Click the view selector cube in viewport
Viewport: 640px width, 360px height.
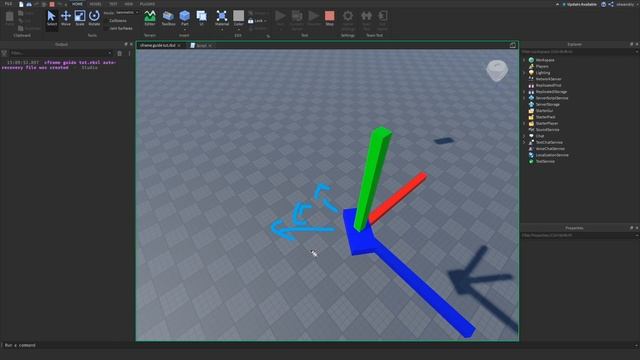(497, 70)
